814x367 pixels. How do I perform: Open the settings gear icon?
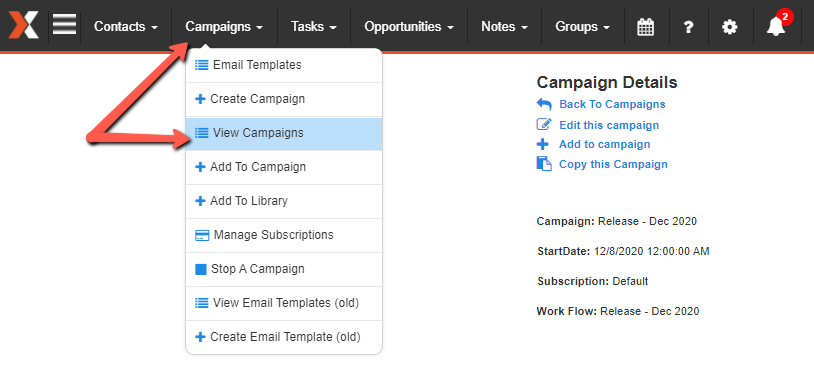pos(729,26)
